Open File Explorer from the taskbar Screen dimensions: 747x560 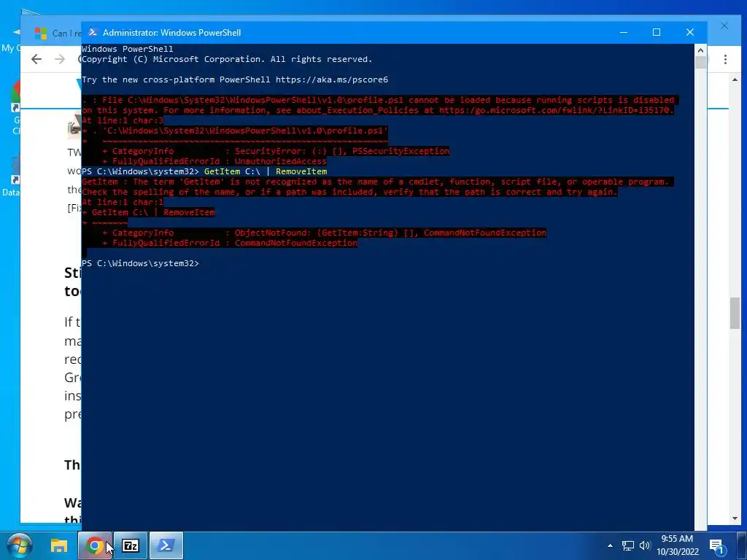click(x=59, y=545)
